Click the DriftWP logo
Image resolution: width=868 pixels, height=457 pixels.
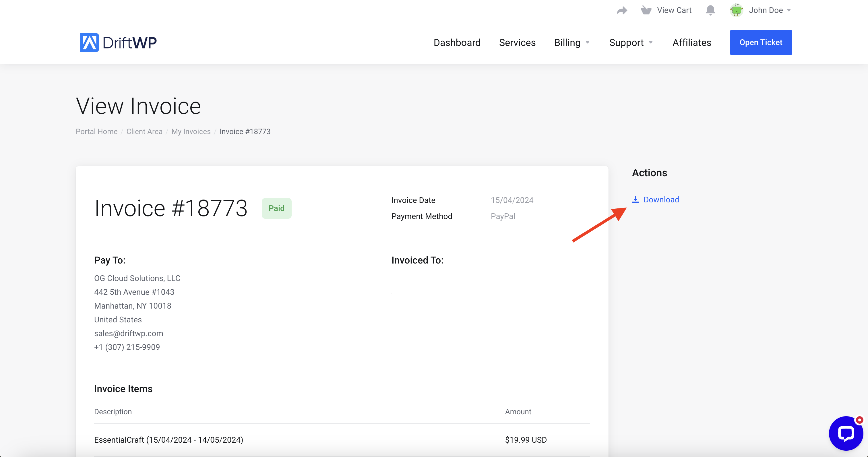click(x=118, y=42)
